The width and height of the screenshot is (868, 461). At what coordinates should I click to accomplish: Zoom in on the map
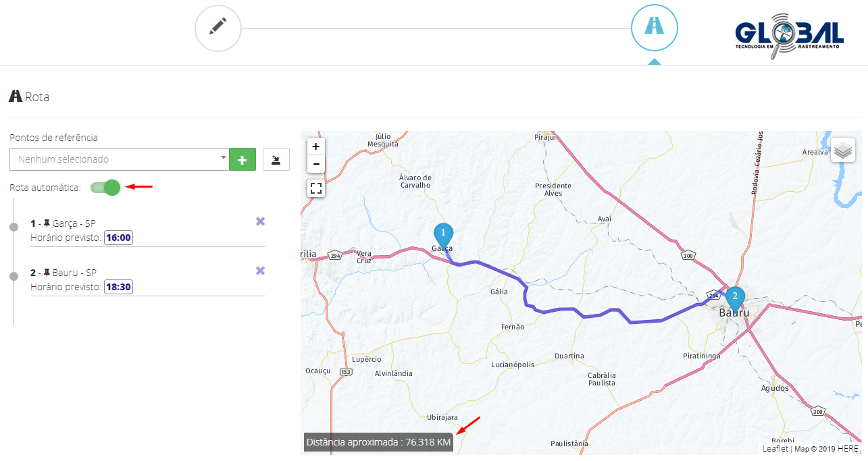pyautogui.click(x=316, y=146)
